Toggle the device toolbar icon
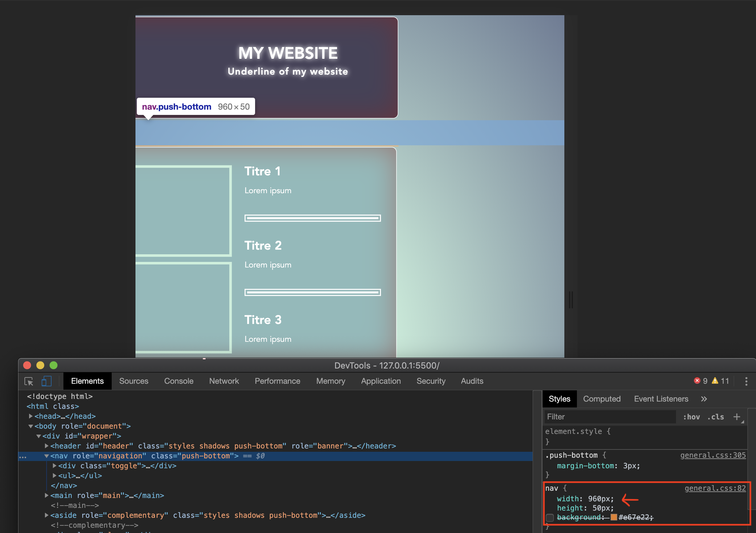 (46, 381)
